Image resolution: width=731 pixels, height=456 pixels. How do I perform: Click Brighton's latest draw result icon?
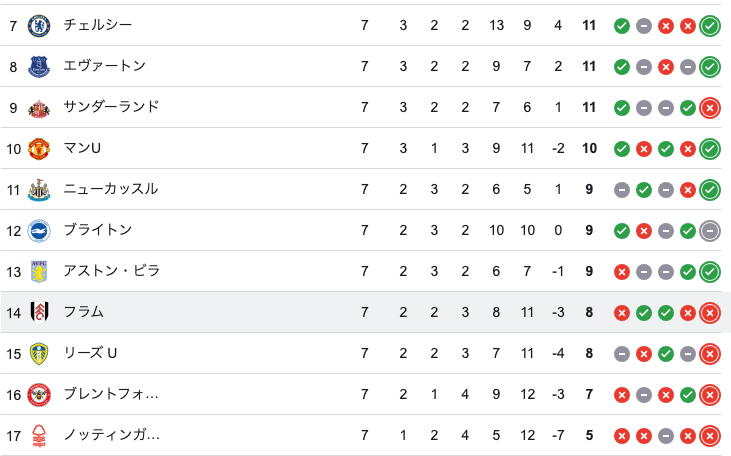pos(710,230)
